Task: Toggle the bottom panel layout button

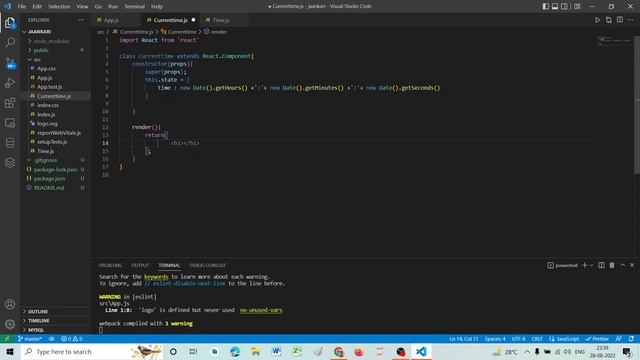Action: click(555, 6)
